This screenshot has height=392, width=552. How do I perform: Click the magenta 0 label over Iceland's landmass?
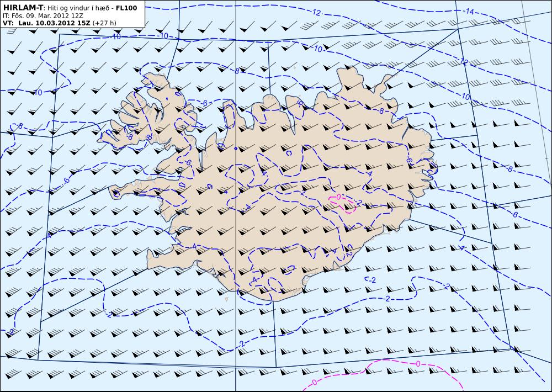pyautogui.click(x=338, y=197)
